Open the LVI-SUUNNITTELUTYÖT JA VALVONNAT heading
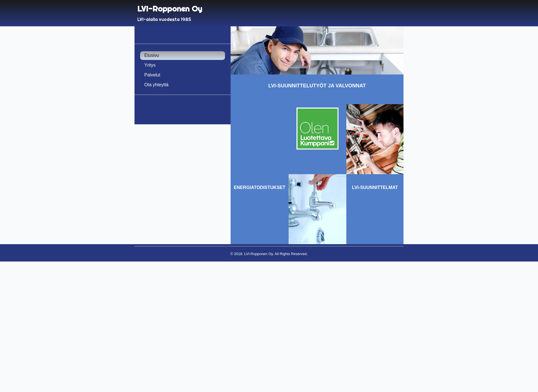The image size is (538, 392). click(317, 86)
